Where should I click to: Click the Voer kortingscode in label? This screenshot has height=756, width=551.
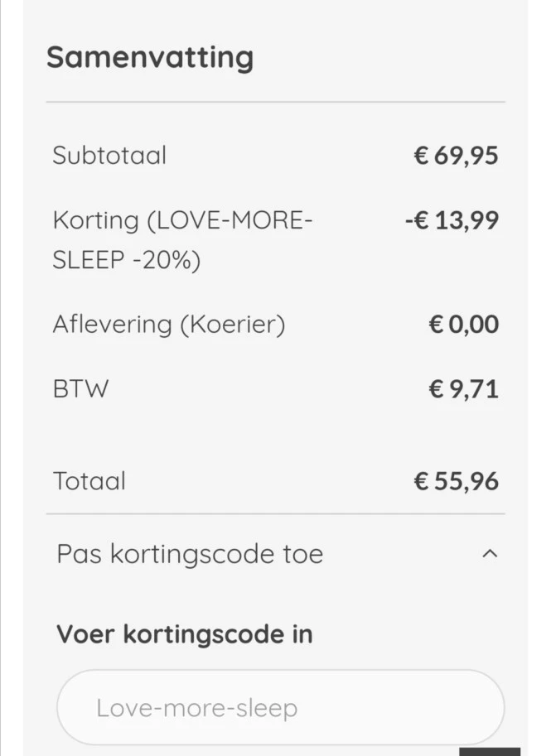coord(184,634)
